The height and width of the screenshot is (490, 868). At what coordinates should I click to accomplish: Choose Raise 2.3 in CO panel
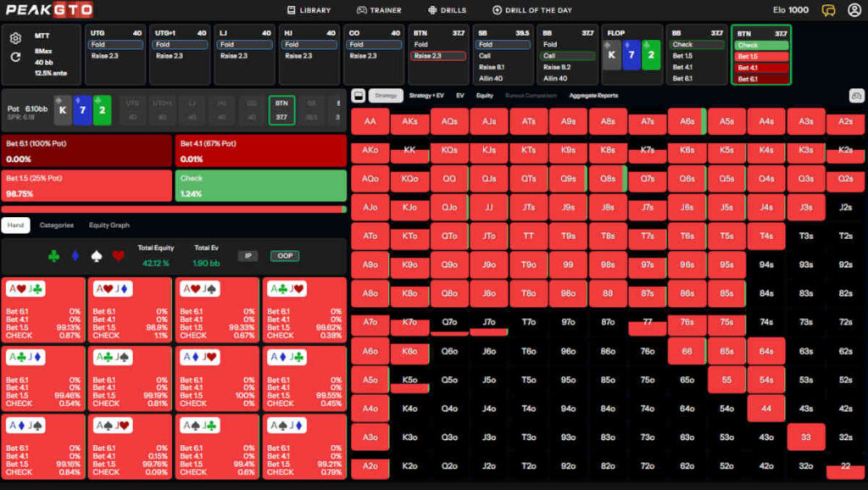(374, 56)
